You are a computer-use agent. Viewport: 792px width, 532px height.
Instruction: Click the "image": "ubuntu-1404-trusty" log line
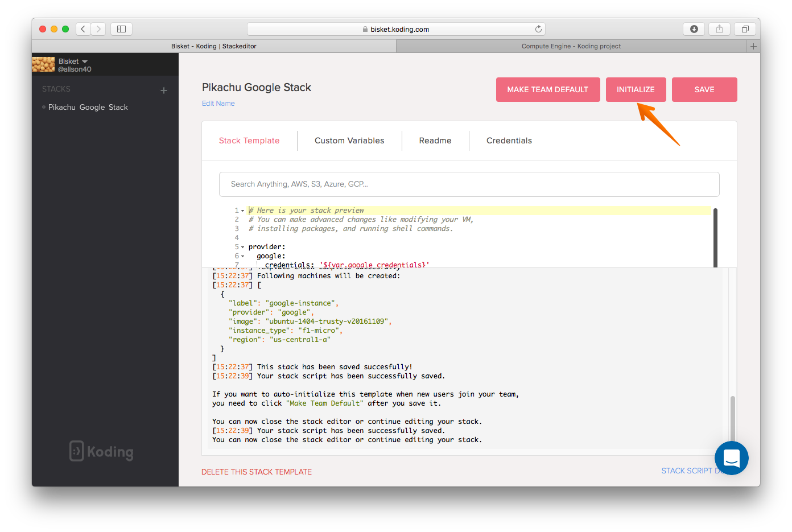(310, 321)
